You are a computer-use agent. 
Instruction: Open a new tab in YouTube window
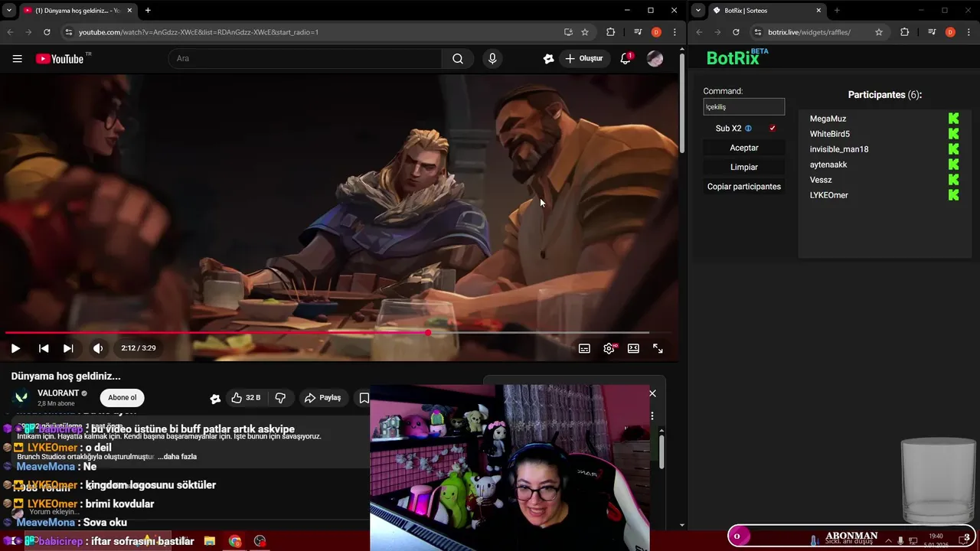tap(148, 11)
